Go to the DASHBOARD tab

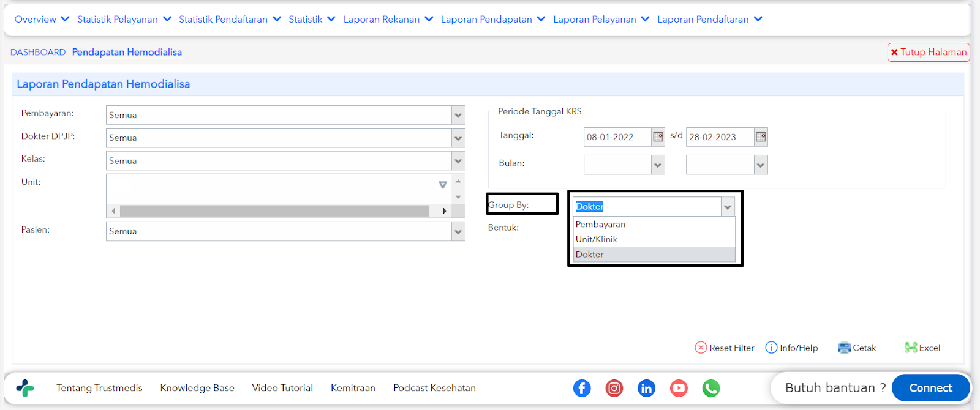point(38,52)
